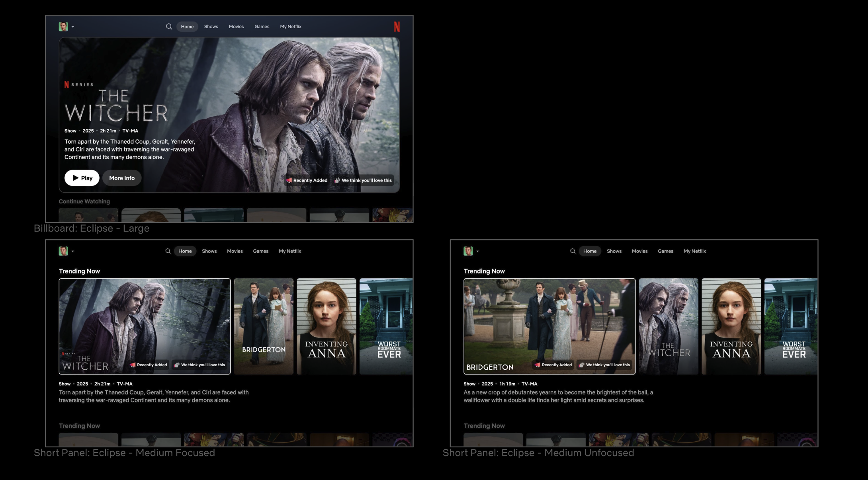
Task: Click Witcher synopsis text on large billboard
Action: click(130, 149)
